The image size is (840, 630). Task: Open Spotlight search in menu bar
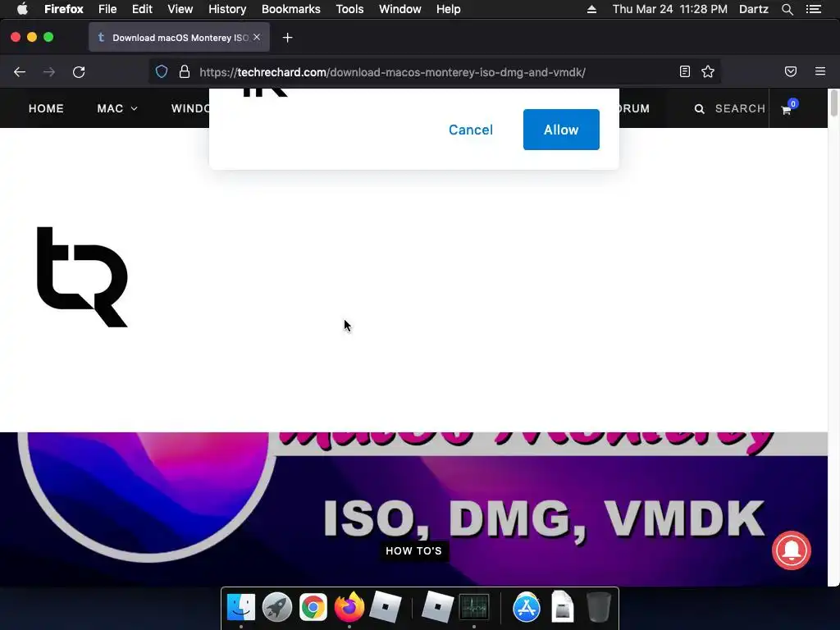point(787,9)
